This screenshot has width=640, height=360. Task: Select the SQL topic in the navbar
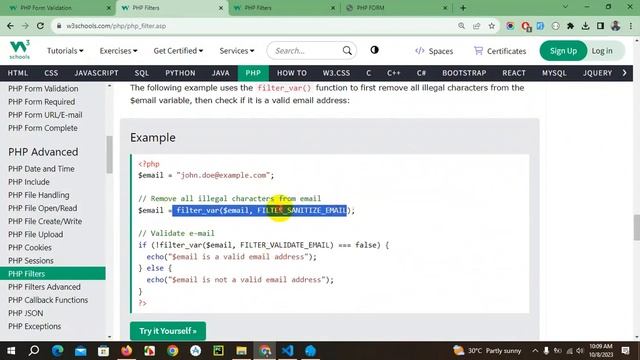click(142, 73)
